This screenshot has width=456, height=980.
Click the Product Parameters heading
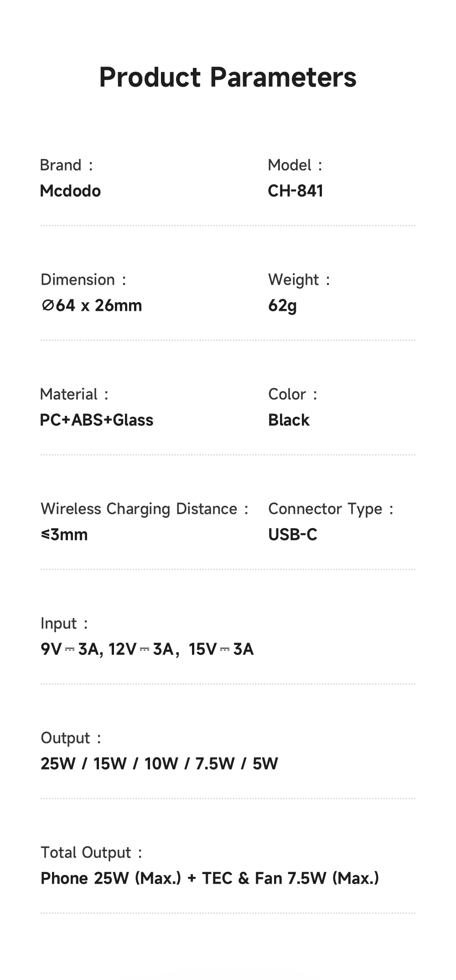point(228,77)
